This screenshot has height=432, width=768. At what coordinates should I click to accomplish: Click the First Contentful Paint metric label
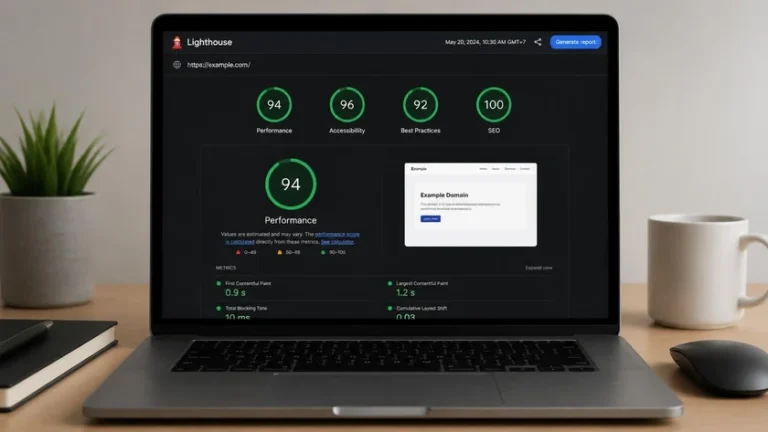[x=248, y=283]
